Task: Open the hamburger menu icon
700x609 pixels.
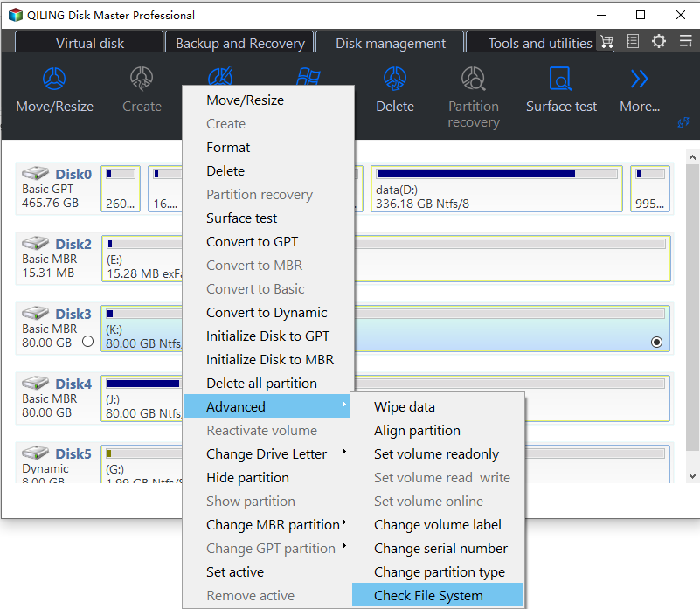Action: [x=686, y=42]
